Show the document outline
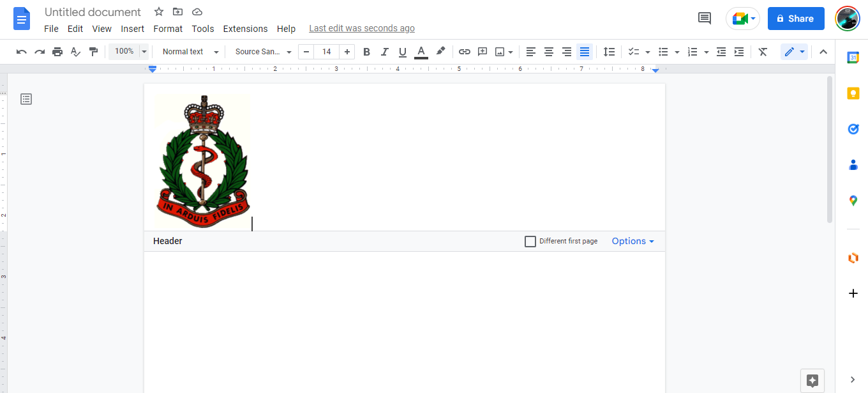 [26, 99]
